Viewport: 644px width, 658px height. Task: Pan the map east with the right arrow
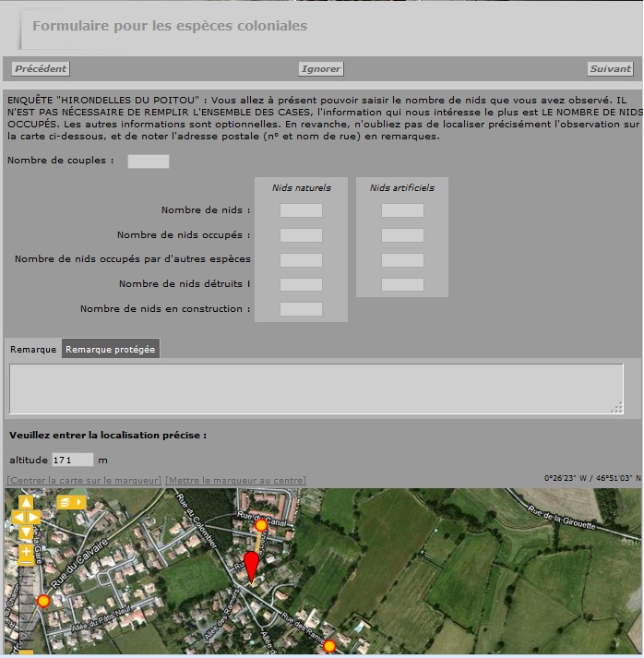[33, 517]
